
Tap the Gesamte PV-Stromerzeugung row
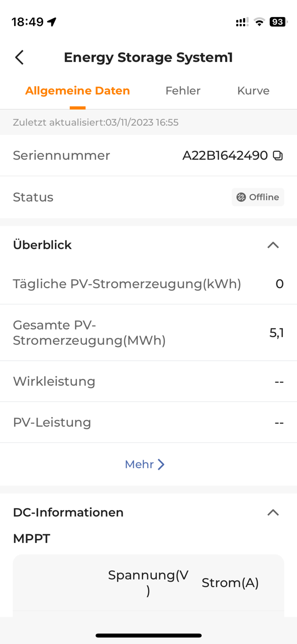point(148,333)
